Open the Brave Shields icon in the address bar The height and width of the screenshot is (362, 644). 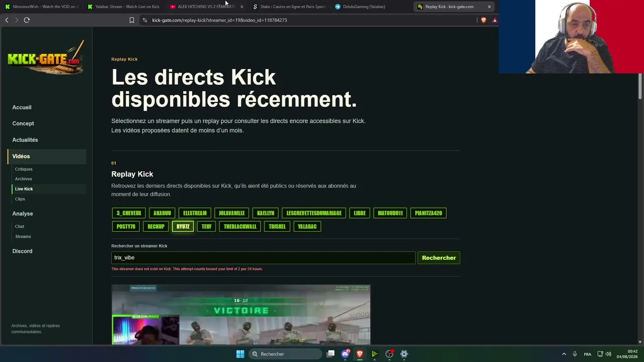coord(484,20)
